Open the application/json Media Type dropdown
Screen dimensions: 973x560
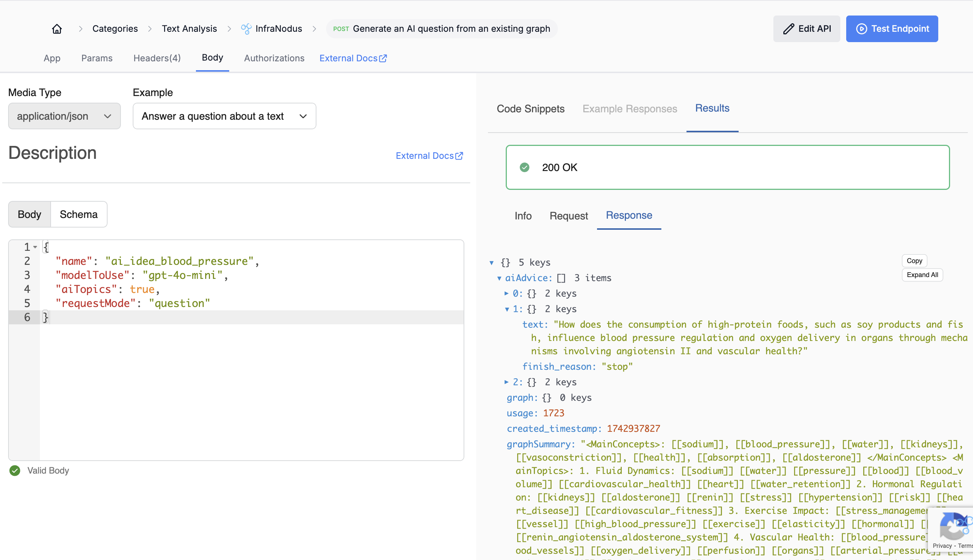(x=64, y=116)
